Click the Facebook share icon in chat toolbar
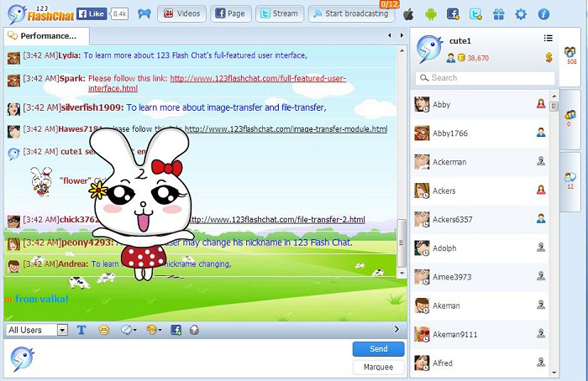Image resolution: width=588 pixels, height=381 pixels. point(176,330)
